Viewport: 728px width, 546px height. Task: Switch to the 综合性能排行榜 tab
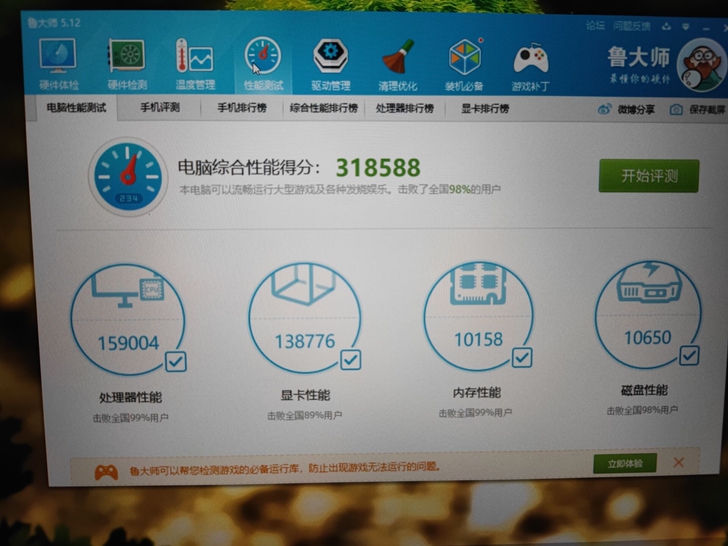pos(324,108)
